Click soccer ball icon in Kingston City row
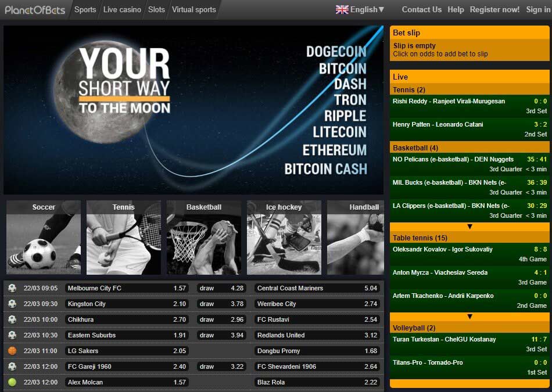 coord(12,304)
